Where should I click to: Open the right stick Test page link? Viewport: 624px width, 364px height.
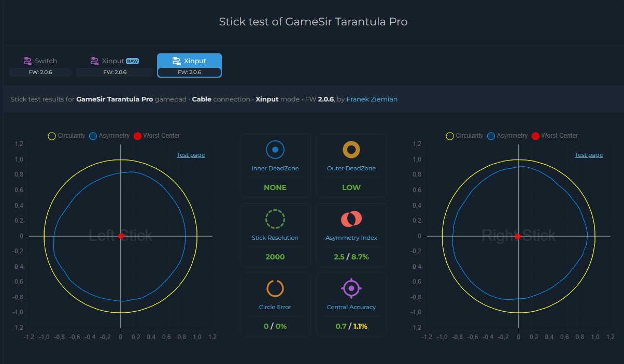coord(589,155)
